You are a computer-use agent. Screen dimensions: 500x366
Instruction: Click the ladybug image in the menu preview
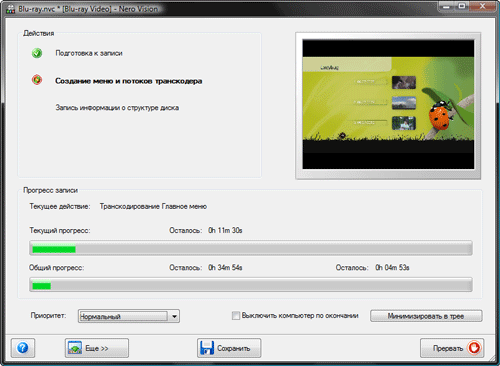(x=438, y=116)
